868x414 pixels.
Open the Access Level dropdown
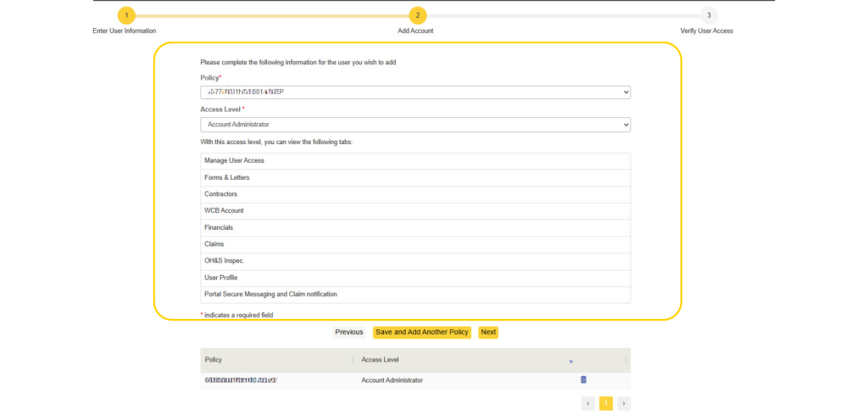[x=415, y=125]
